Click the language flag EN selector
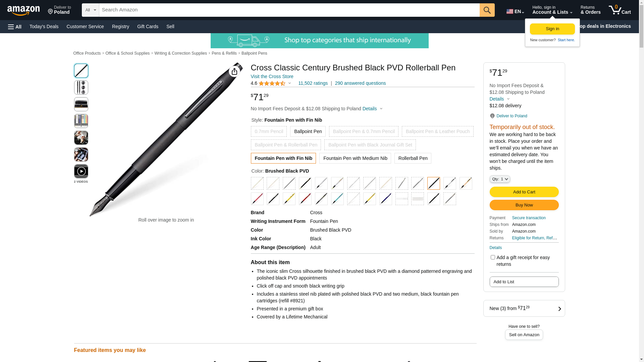The image size is (644, 362). [515, 11]
